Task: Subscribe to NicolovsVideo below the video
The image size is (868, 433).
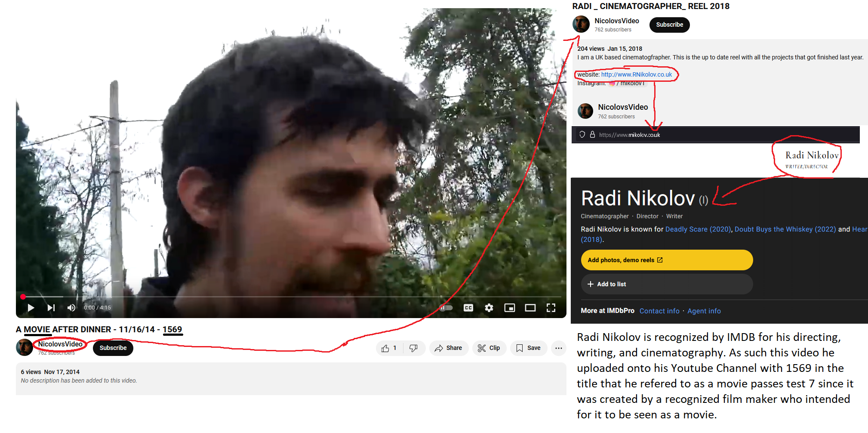Action: point(113,348)
